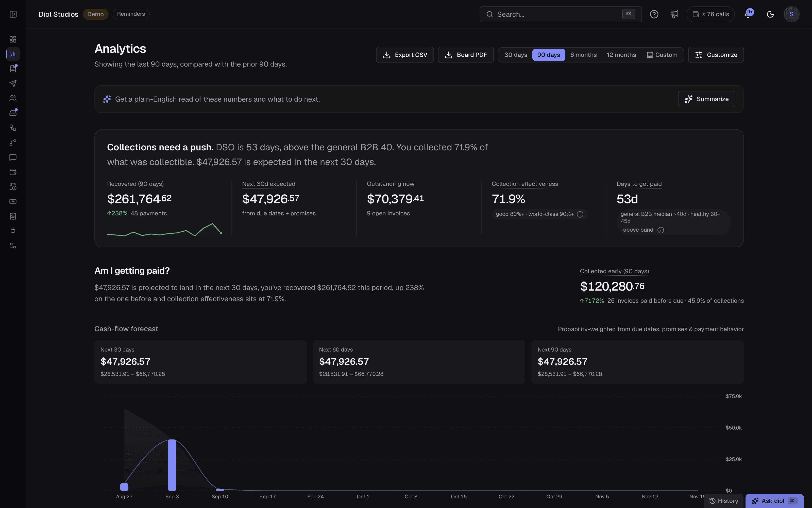The image size is (812, 508).
Task: Open the user avatar S menu
Action: click(x=791, y=14)
